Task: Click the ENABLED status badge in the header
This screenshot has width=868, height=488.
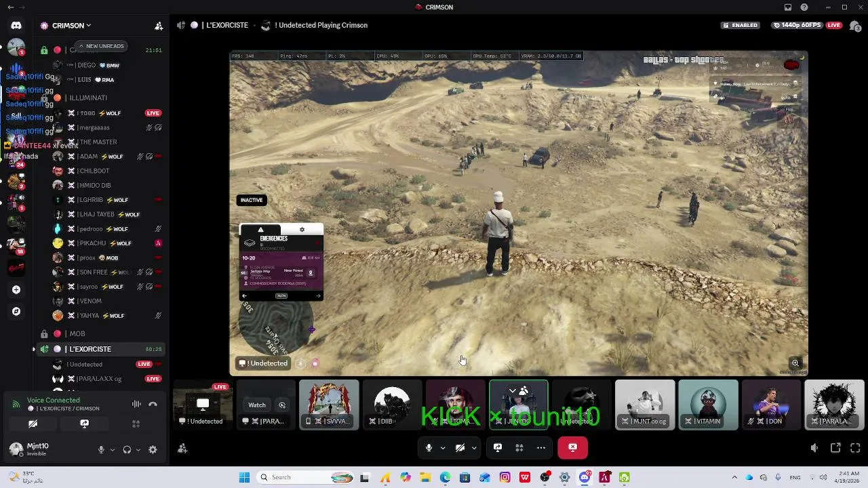Action: 740,25
